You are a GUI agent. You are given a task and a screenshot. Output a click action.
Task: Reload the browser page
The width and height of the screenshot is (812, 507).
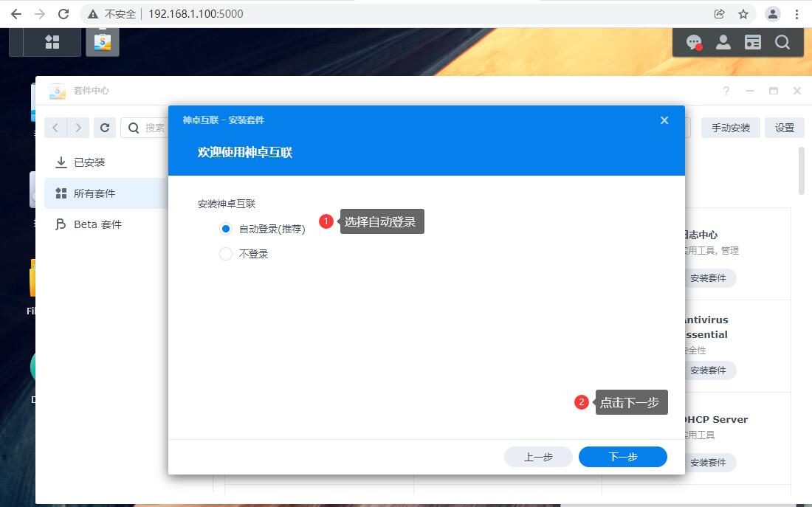(x=63, y=14)
